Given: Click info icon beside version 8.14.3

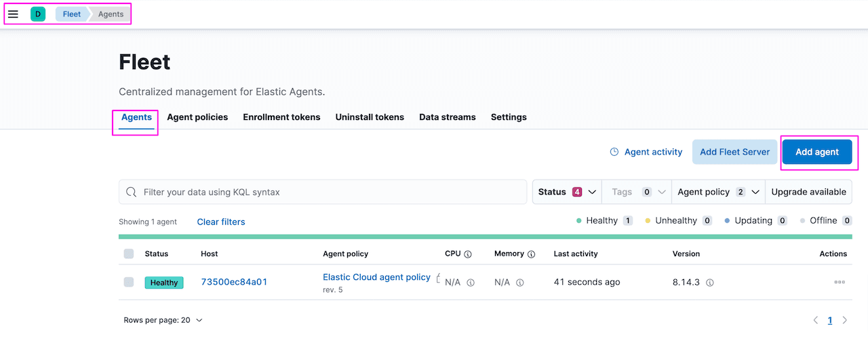Looking at the screenshot, I should click(710, 283).
